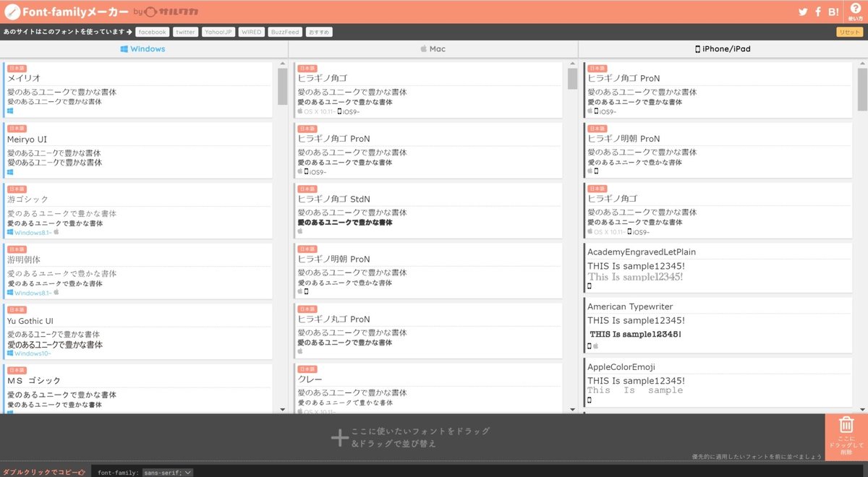Select the Meiryo UI font card
Viewport: 868px width, 477px height.
(138, 150)
